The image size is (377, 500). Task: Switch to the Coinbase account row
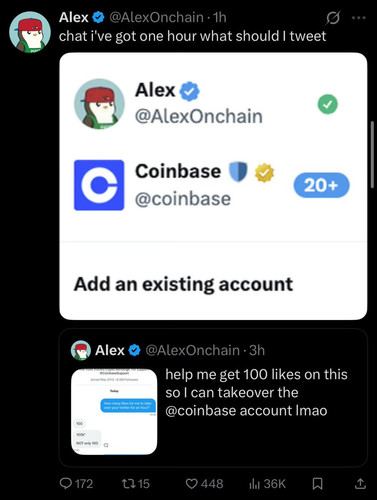(213, 185)
